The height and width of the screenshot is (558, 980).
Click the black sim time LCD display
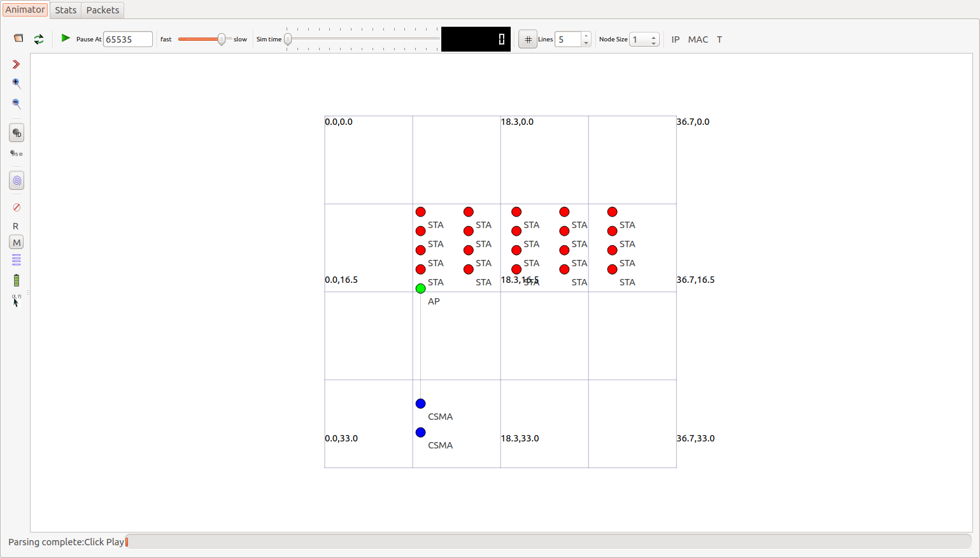(476, 39)
